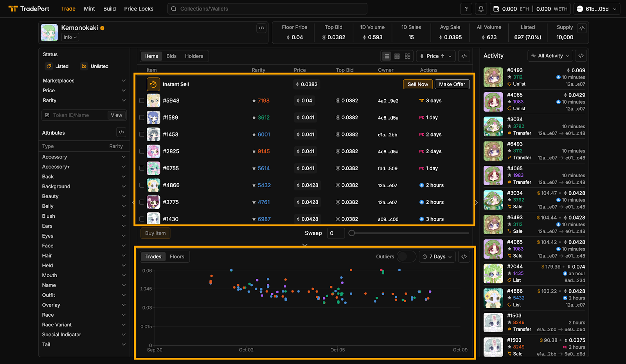Image resolution: width=626 pixels, height=364 pixels.
Task: Open the All Activity dropdown
Action: (550, 56)
